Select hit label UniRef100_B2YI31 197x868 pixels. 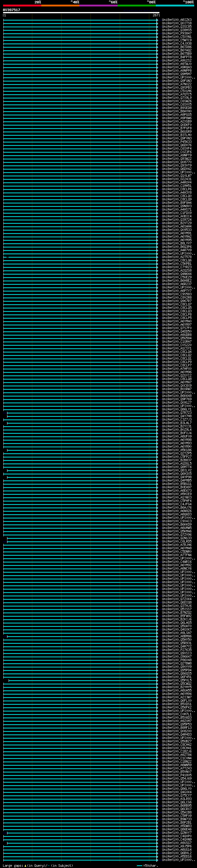177,426
